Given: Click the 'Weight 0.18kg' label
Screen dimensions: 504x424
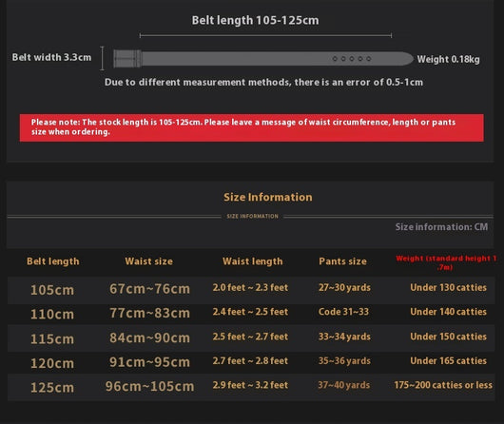Looking at the screenshot, I should click(449, 60).
